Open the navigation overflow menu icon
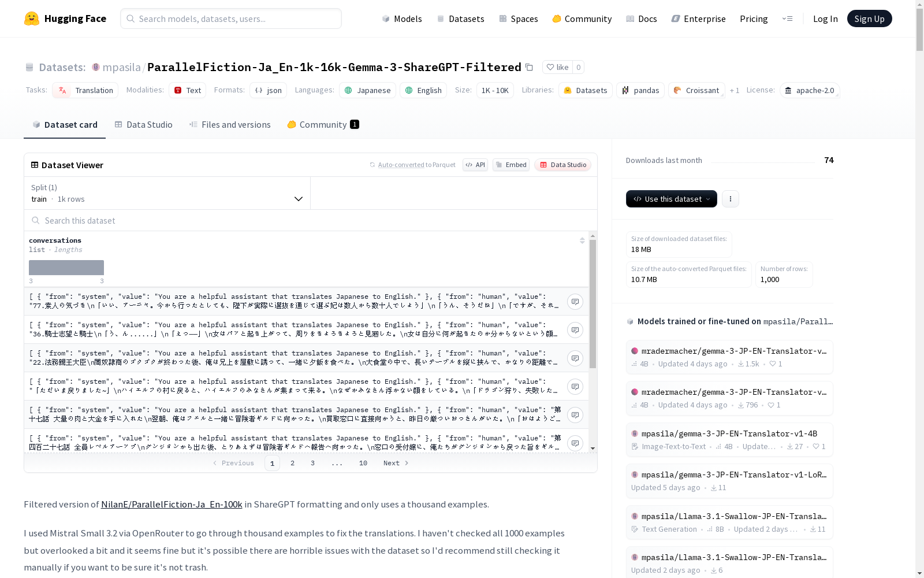This screenshot has width=924, height=578. 787,18
